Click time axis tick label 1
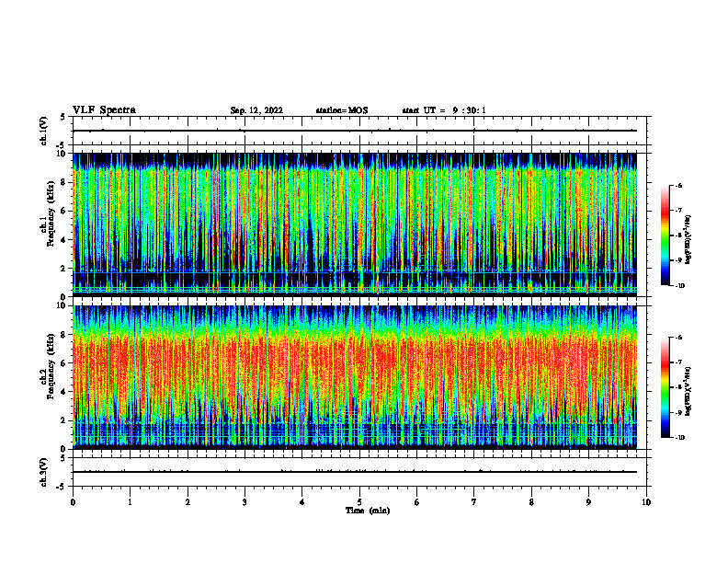This screenshot has width=728, height=563. (130, 502)
